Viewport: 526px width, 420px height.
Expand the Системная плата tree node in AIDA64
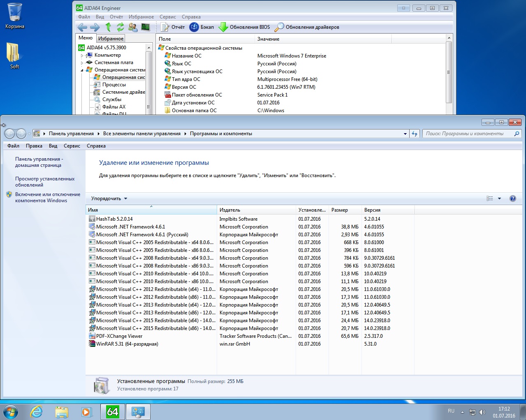82,63
